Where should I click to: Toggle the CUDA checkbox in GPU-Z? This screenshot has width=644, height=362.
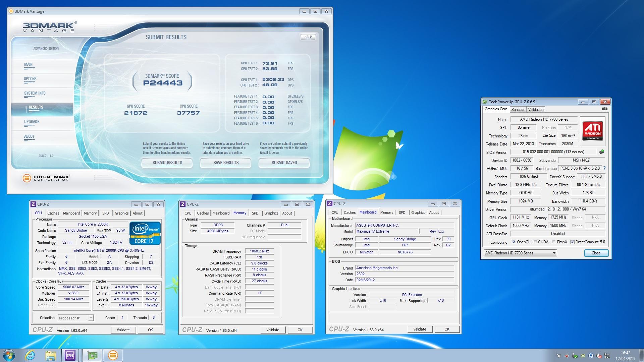pyautogui.click(x=535, y=242)
